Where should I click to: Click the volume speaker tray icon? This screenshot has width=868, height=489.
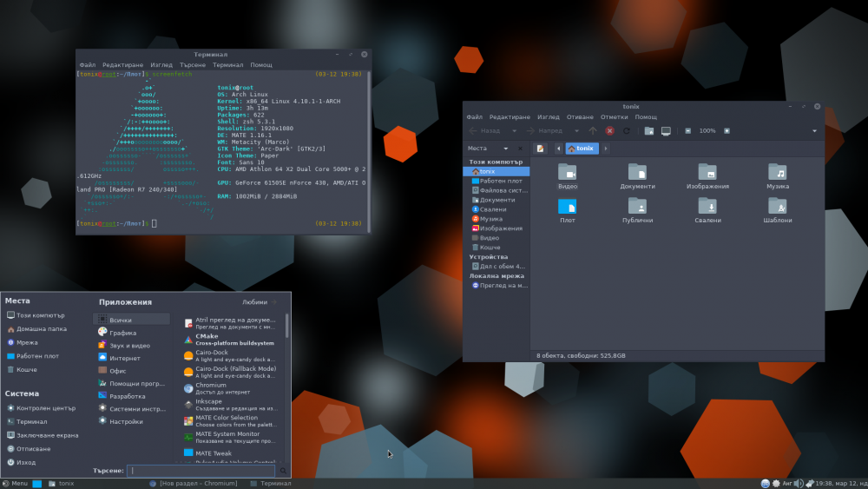[799, 484]
